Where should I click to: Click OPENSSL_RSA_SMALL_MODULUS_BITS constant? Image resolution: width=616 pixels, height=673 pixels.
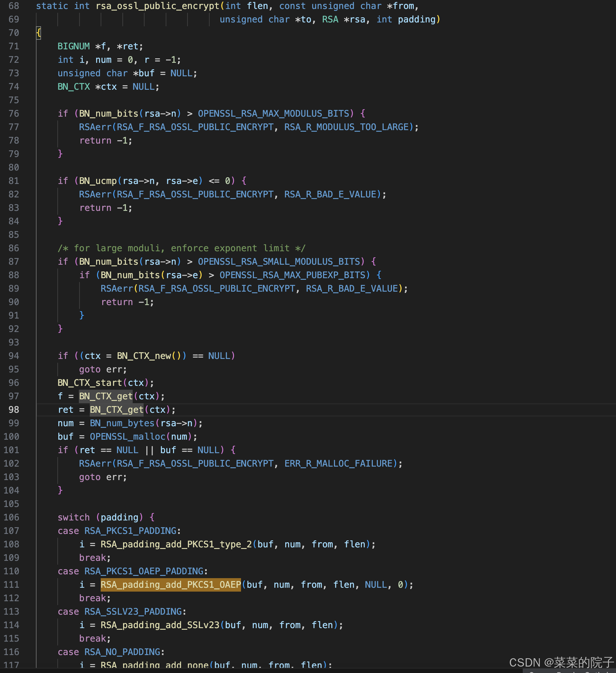pyautogui.click(x=279, y=262)
